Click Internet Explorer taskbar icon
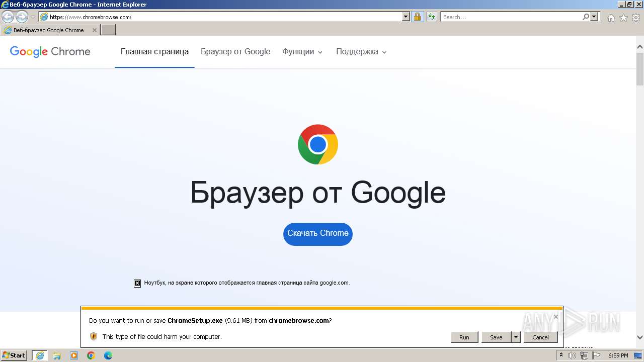Image resolution: width=644 pixels, height=362 pixels. coord(40,355)
